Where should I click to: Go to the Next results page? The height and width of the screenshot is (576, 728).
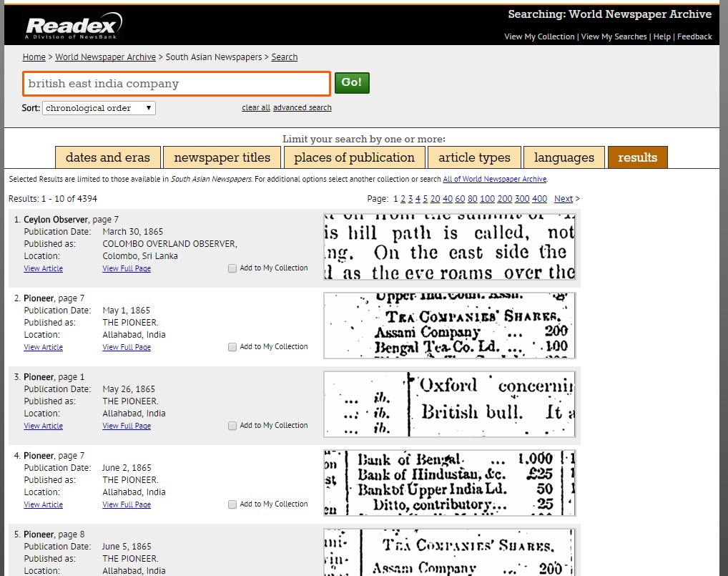(x=563, y=199)
